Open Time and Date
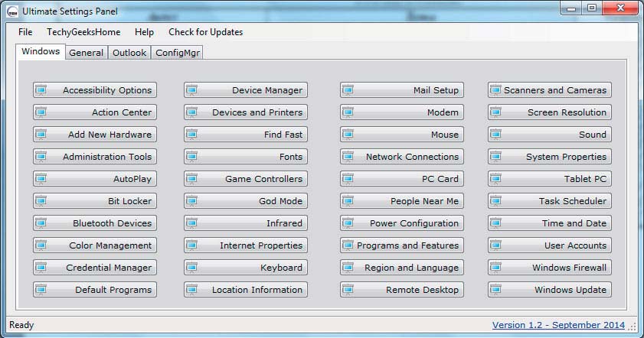Viewport: 644px width, 338px height. (x=550, y=223)
